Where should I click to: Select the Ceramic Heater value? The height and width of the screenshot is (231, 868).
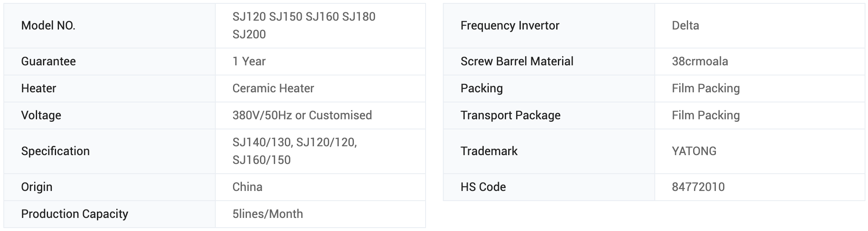click(x=273, y=89)
